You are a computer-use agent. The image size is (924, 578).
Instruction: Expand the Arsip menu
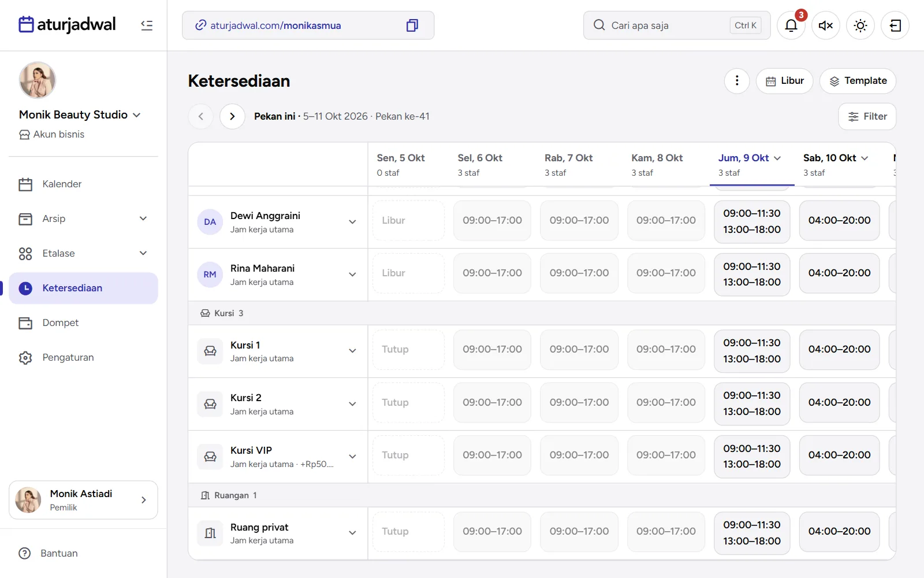click(x=83, y=218)
